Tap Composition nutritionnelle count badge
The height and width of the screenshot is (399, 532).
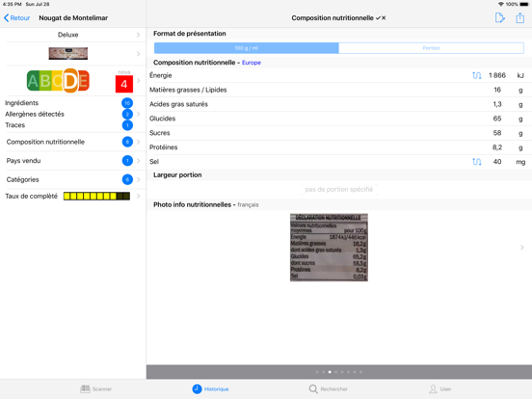(x=127, y=142)
